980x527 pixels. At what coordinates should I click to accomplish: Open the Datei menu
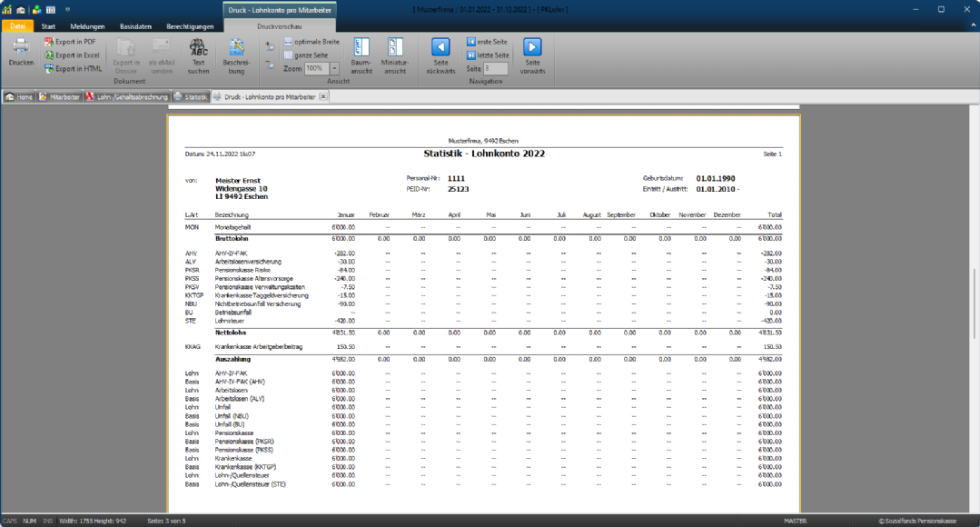pyautogui.click(x=16, y=26)
